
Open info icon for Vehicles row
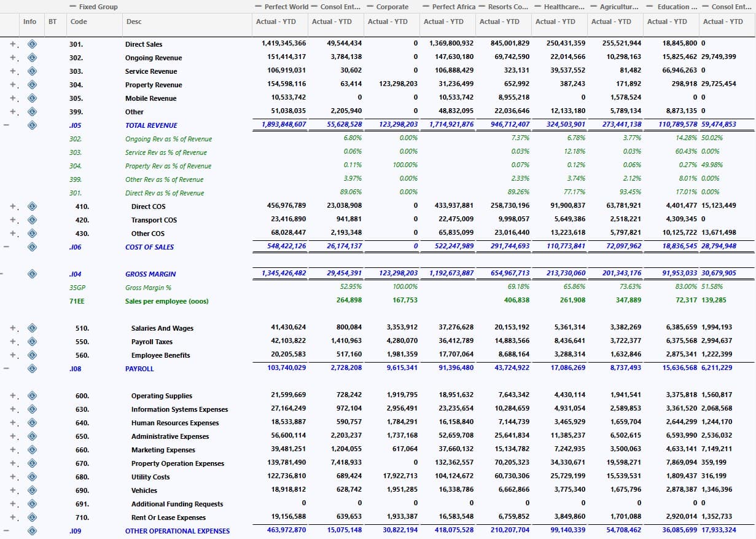[x=33, y=490]
